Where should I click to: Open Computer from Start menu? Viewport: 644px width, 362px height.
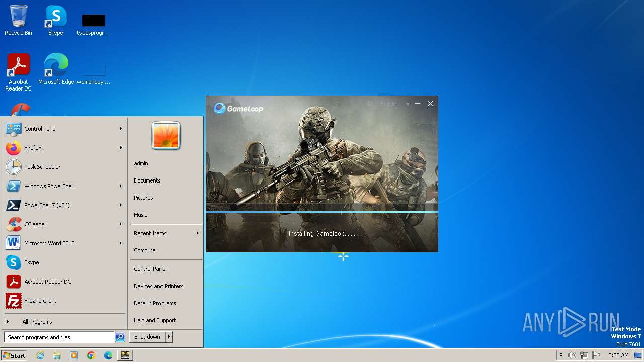pos(166,250)
